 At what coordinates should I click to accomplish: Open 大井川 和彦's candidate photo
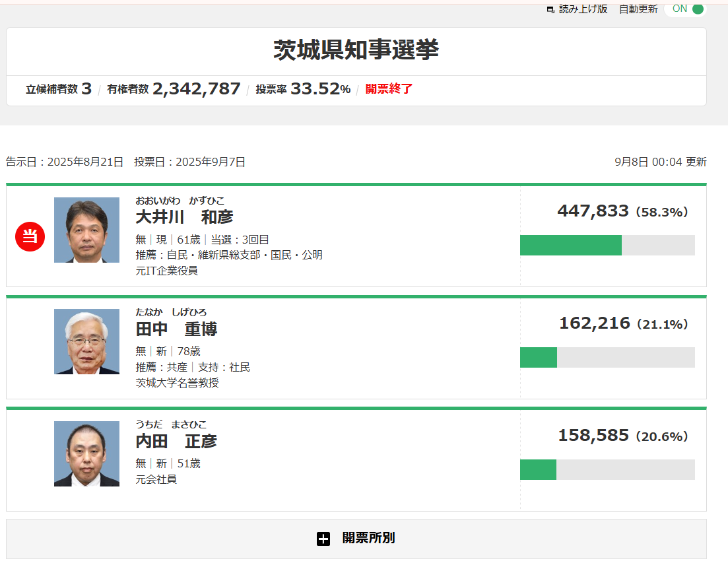[x=86, y=230]
